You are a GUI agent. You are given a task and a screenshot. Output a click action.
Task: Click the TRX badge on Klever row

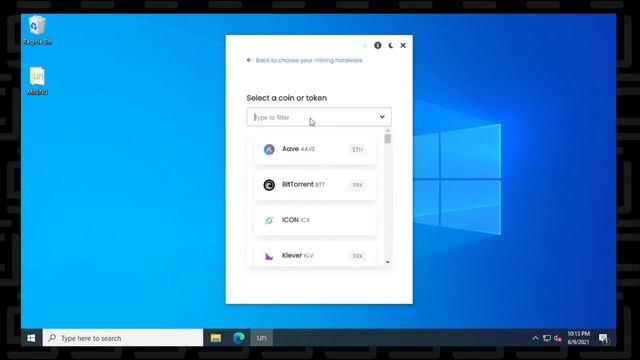(358, 256)
